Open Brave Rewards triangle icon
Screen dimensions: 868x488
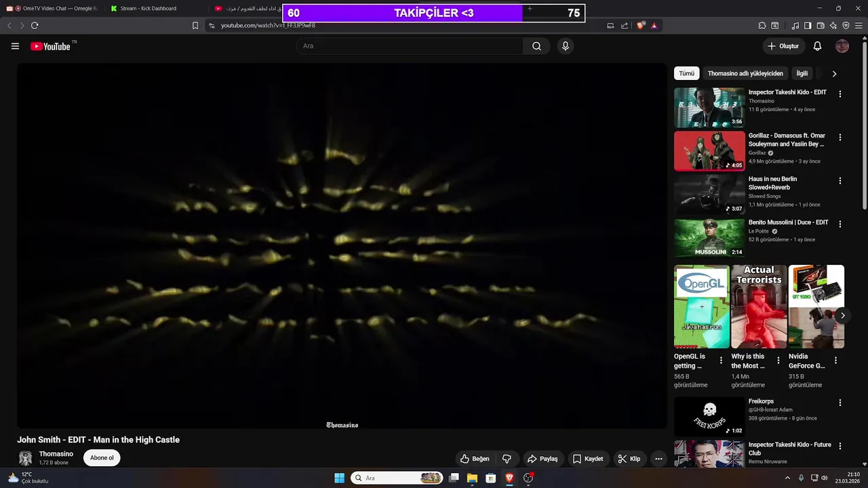(654, 25)
